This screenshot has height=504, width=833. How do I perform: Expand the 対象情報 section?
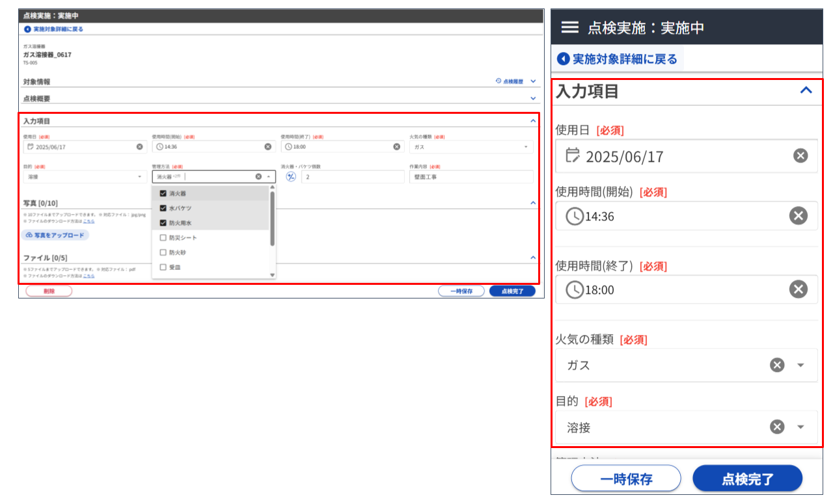(x=534, y=81)
